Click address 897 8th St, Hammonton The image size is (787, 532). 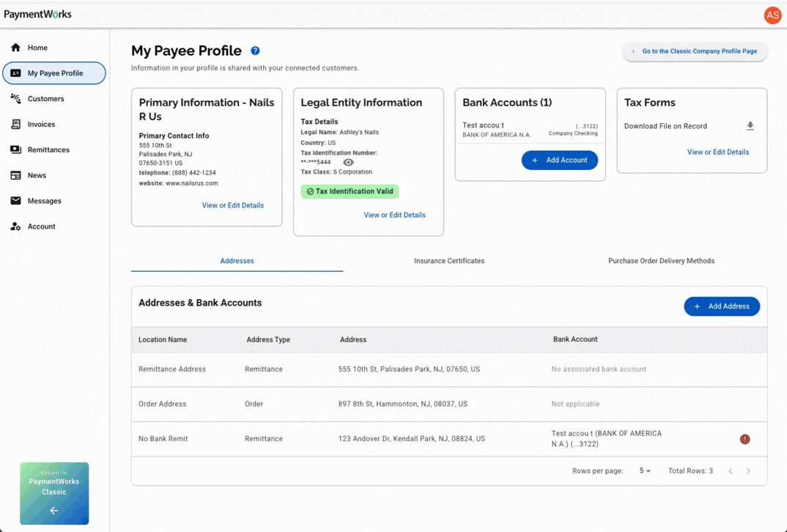click(x=402, y=404)
